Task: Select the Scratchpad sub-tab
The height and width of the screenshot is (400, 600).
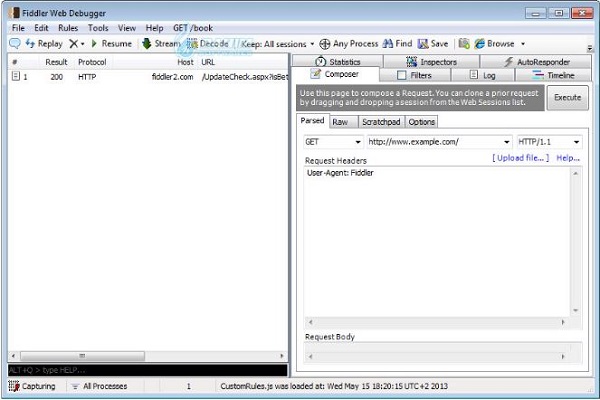Action: 381,122
